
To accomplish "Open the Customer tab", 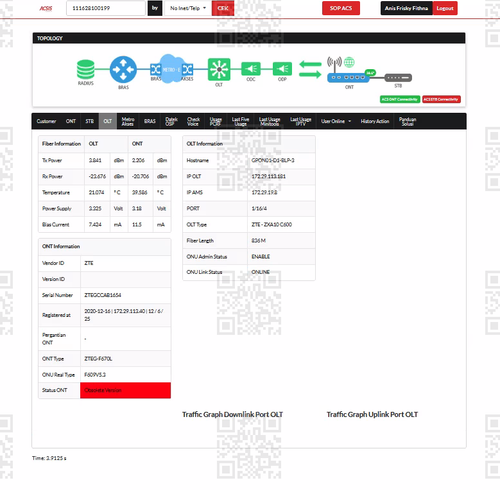I will pyautogui.click(x=46, y=121).
